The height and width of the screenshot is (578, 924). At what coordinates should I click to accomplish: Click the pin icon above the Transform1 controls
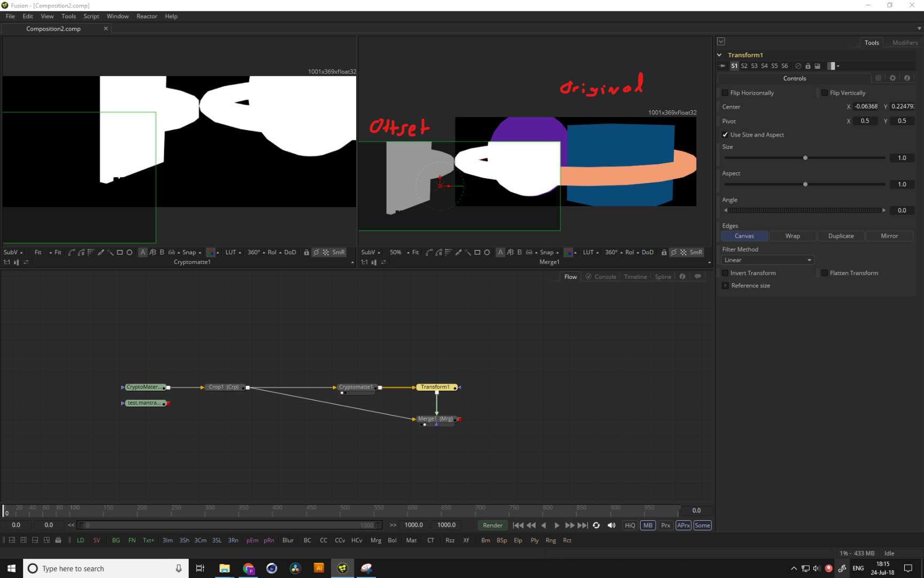pyautogui.click(x=721, y=66)
